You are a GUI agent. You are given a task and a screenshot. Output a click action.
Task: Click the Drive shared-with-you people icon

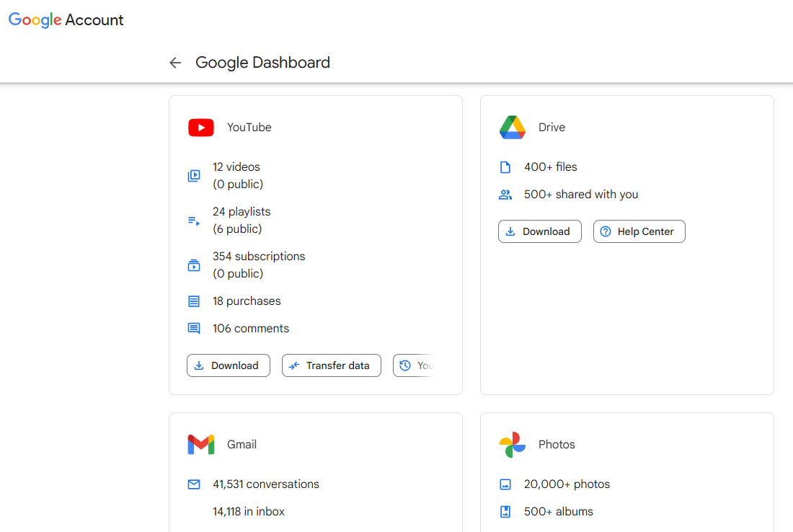click(505, 195)
